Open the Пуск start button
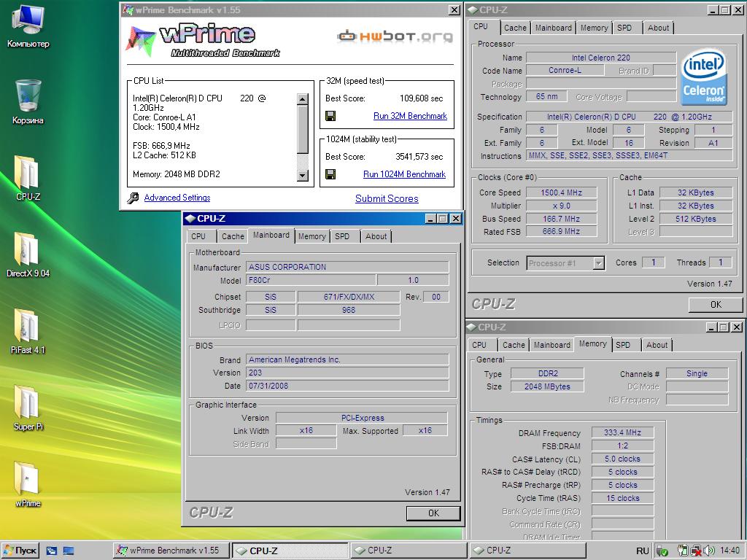747x560 pixels. (x=20, y=551)
